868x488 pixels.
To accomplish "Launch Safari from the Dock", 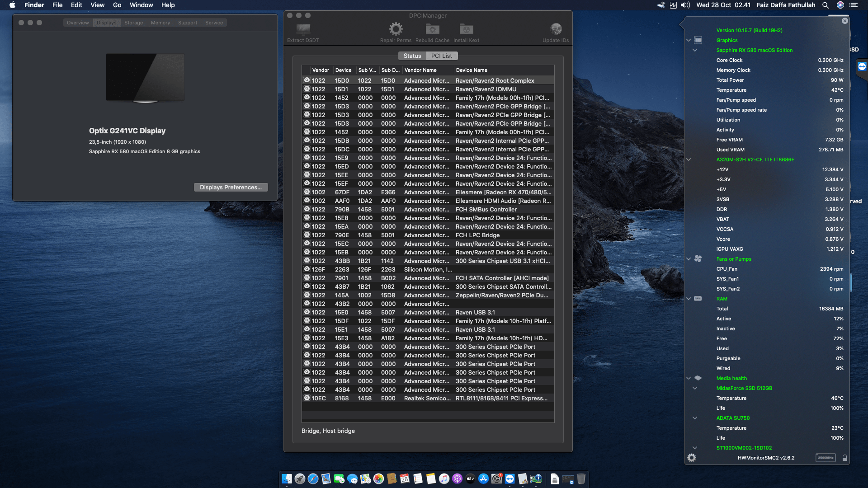I will click(x=313, y=479).
